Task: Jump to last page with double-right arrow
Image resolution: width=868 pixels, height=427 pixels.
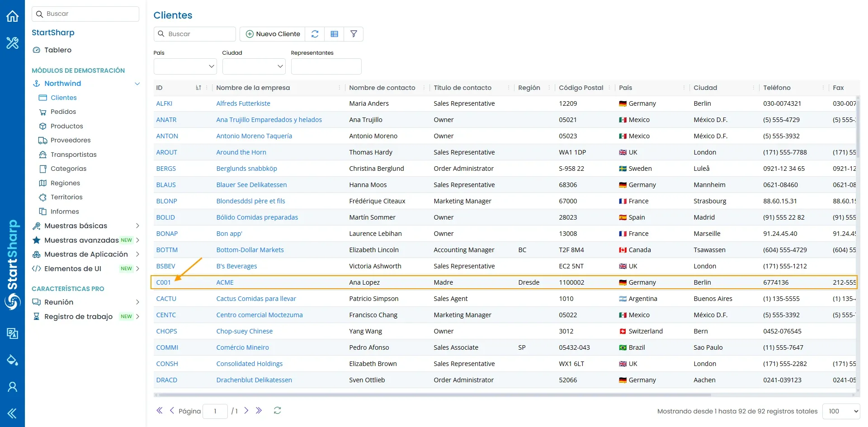Action: click(x=259, y=411)
